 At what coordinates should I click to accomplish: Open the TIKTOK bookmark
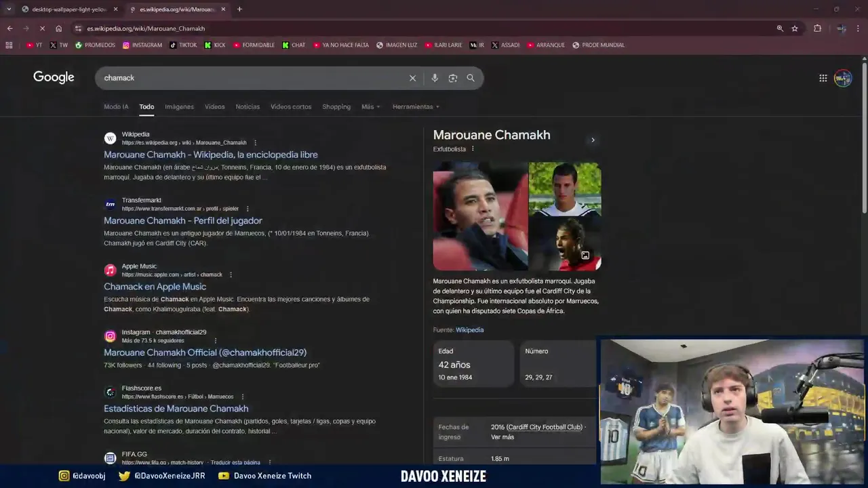(x=183, y=45)
